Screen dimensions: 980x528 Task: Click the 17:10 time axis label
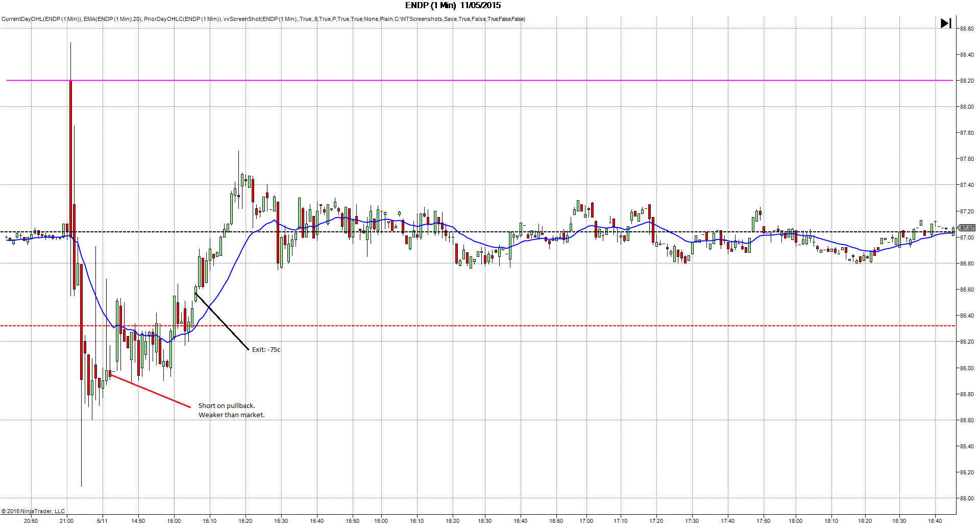(x=620, y=521)
